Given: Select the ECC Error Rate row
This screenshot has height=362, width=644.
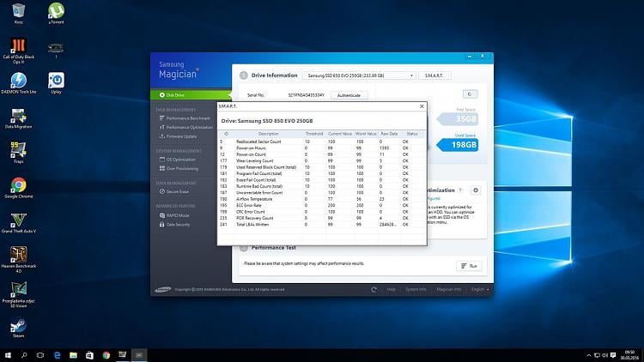Looking at the screenshot, I should (322, 205).
